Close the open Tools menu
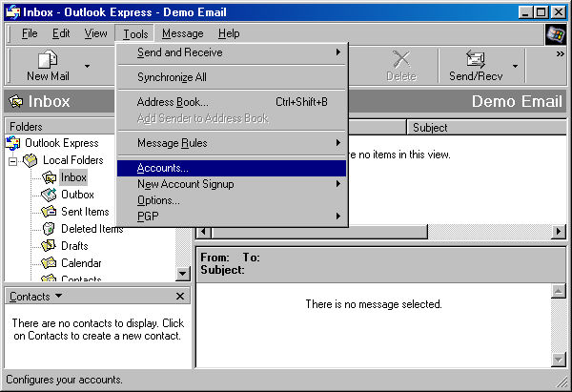Viewport: 572px width, 392px height. pyautogui.click(x=135, y=34)
